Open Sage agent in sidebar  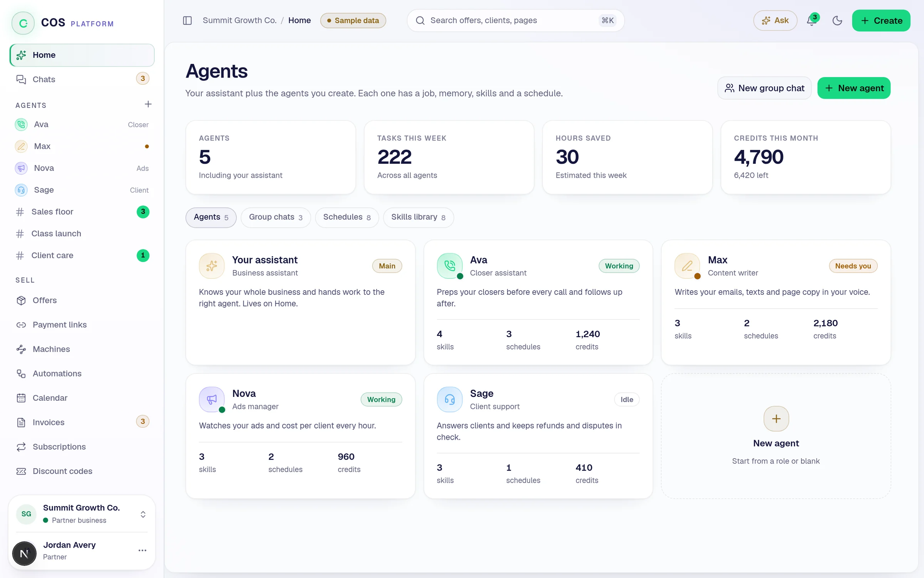82,190
